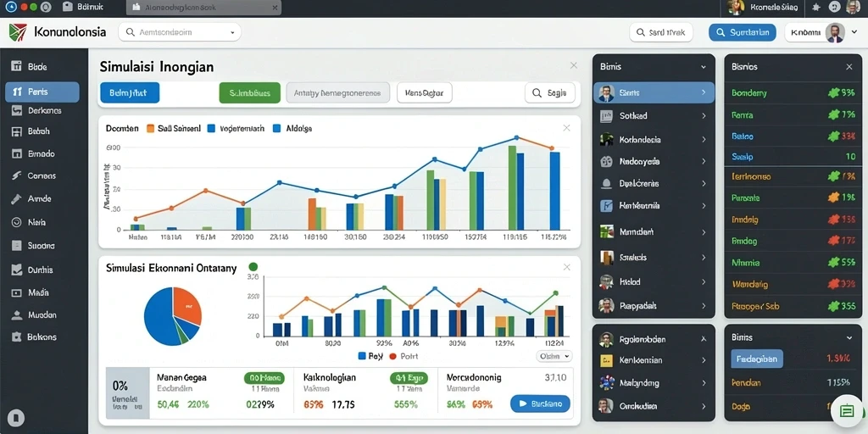Open the Monoindogiann Sosk browser tab

(x=203, y=8)
